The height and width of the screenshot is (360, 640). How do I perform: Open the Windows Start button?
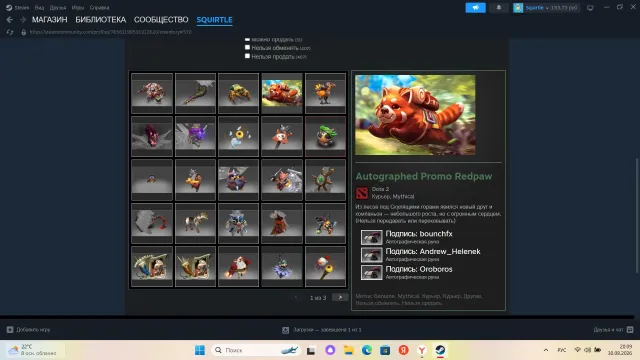pos(200,350)
